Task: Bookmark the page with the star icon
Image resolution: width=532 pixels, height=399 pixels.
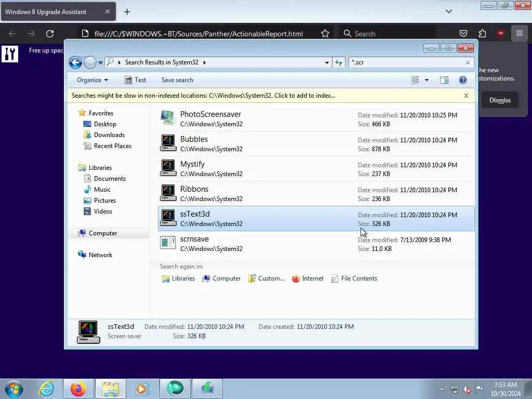Action: [x=325, y=34]
